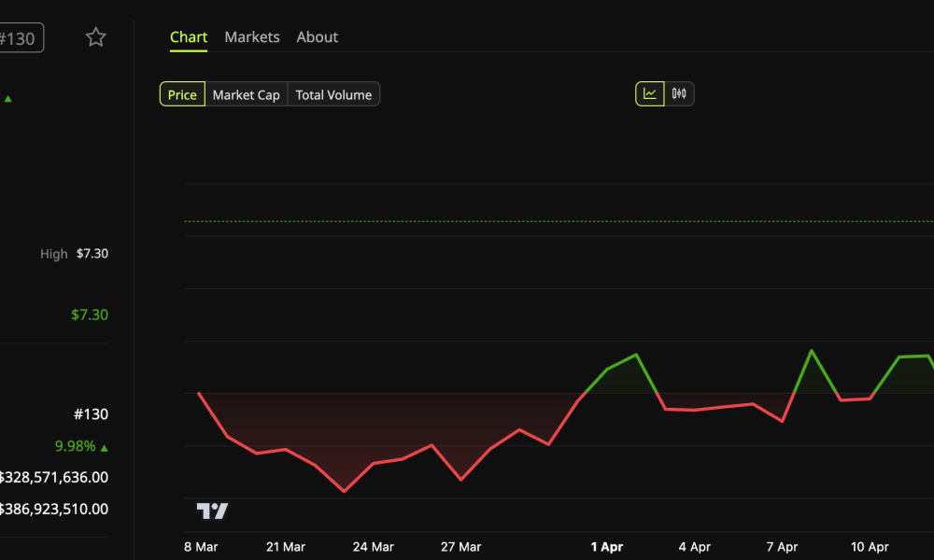Switch to the Markets tab
Viewport: 934px width, 560px height.
point(251,36)
